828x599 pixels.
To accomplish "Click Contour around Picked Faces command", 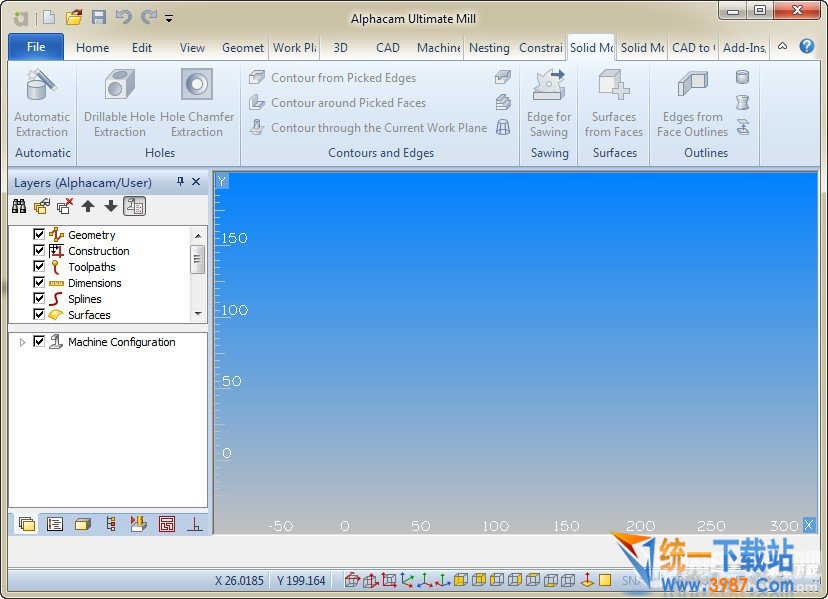I will pos(337,102).
